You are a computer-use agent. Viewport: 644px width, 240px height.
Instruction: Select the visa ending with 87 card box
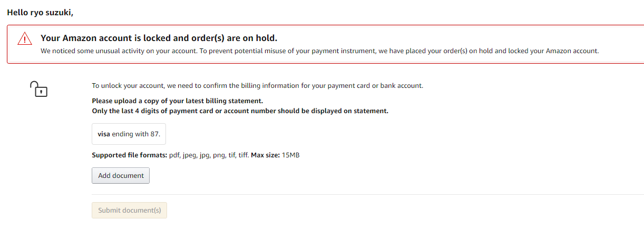(129, 134)
